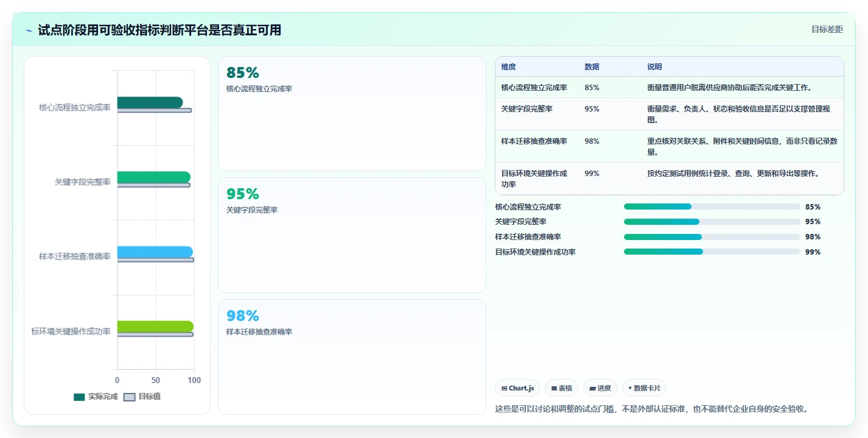The width and height of the screenshot is (868, 438).
Task: Select the 85% data card value
Action: click(243, 72)
